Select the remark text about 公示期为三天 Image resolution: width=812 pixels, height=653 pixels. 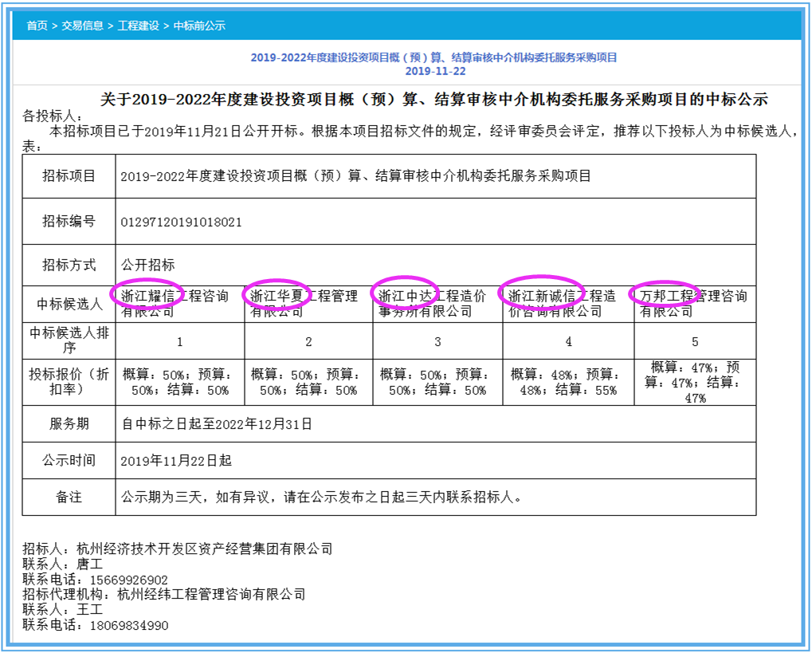tap(321, 498)
